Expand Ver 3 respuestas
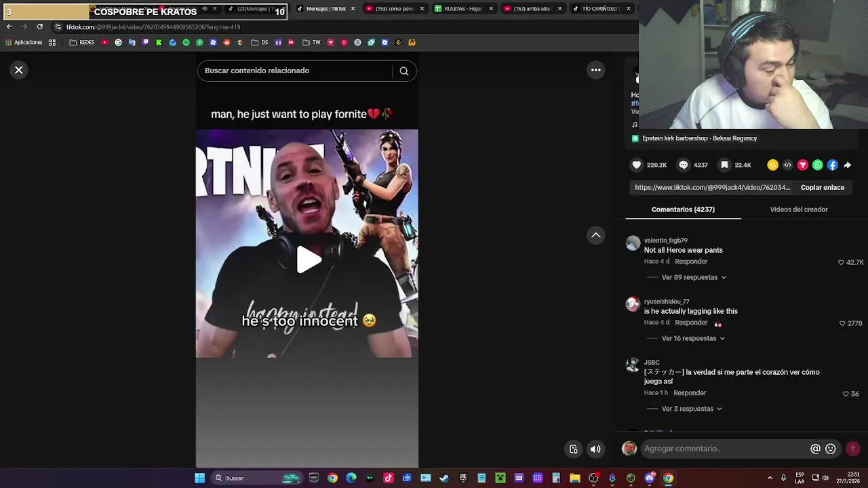The width and height of the screenshot is (868, 488). (691, 409)
